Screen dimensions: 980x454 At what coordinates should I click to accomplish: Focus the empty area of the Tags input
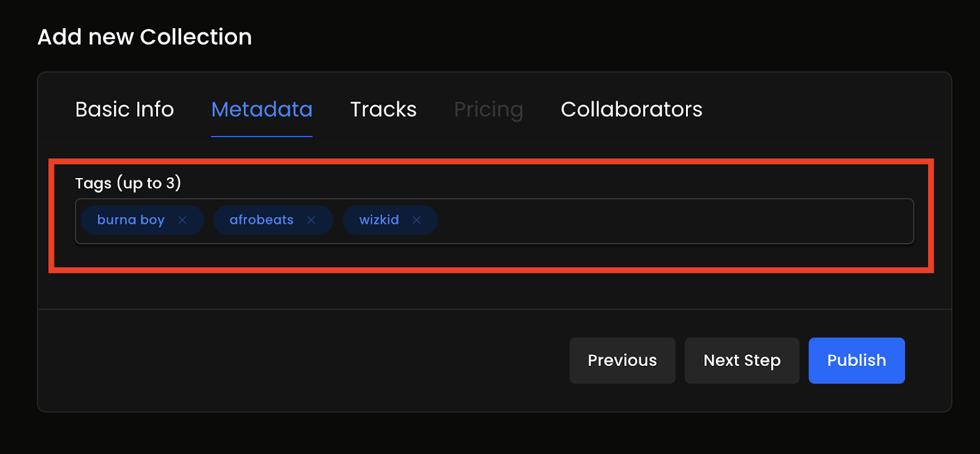(x=674, y=221)
